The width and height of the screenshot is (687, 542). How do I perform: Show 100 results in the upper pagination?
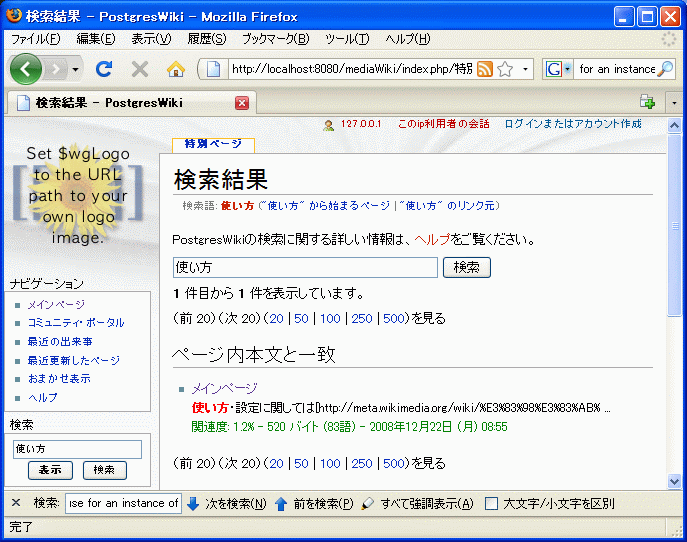[330, 319]
